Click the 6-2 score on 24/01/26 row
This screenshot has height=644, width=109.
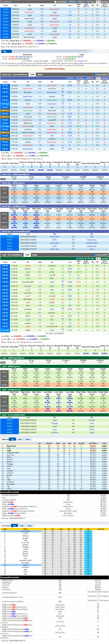pos(40,136)
